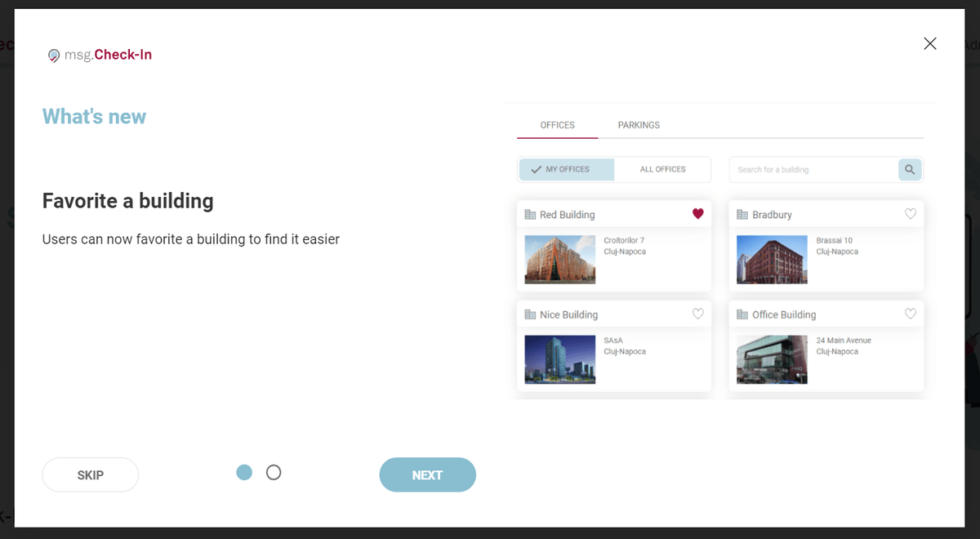The image size is (980, 539).
Task: Select the MY OFFICES toggle
Action: 565,169
